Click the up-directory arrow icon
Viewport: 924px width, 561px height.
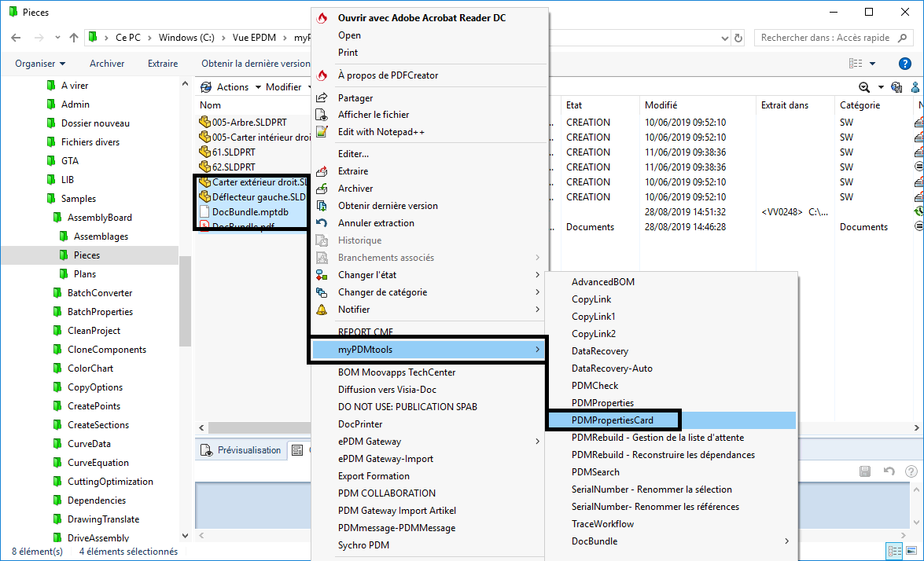74,38
